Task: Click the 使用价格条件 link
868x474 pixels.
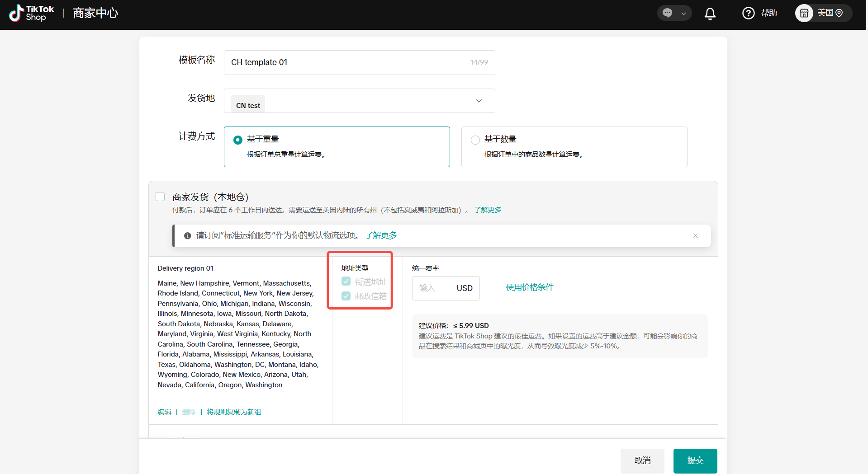Action: (529, 287)
